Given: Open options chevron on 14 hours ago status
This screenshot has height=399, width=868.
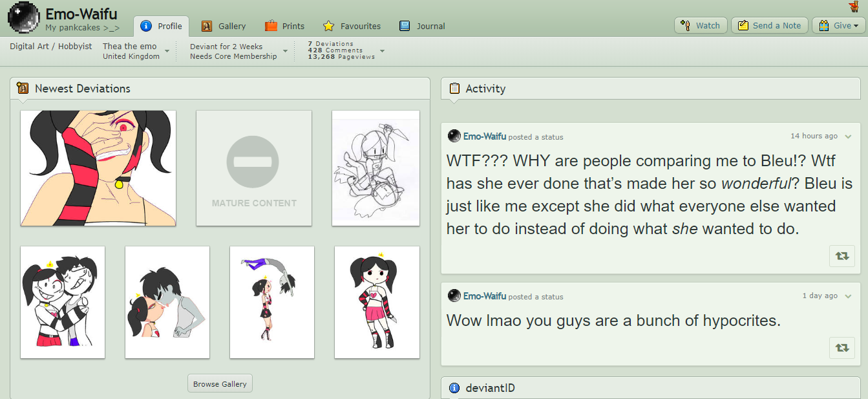Looking at the screenshot, I should point(848,136).
